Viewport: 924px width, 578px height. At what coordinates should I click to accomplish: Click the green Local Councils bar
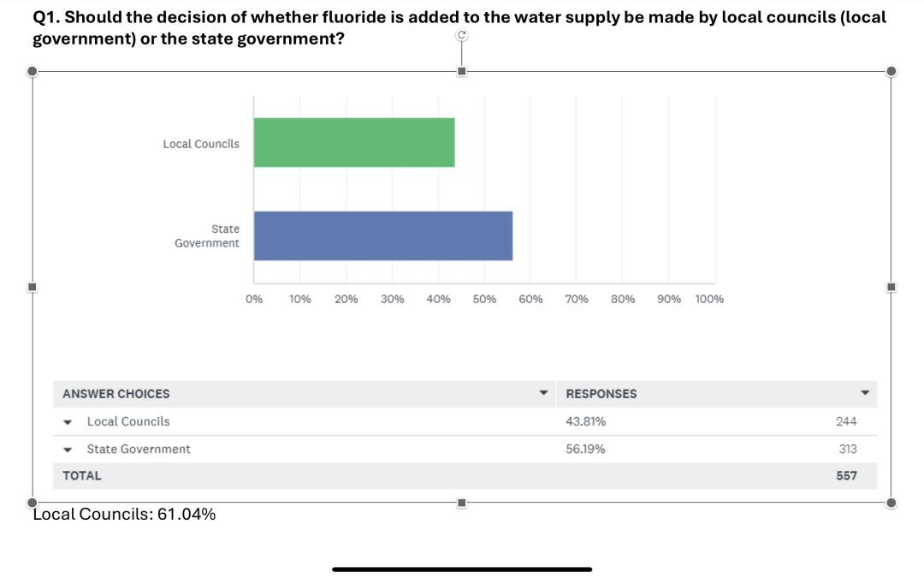[354, 143]
